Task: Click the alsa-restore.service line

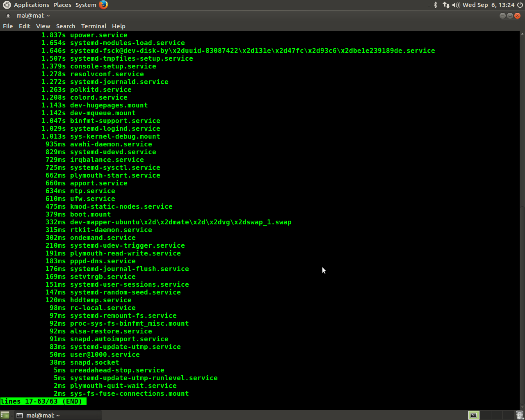Action: pos(100,331)
